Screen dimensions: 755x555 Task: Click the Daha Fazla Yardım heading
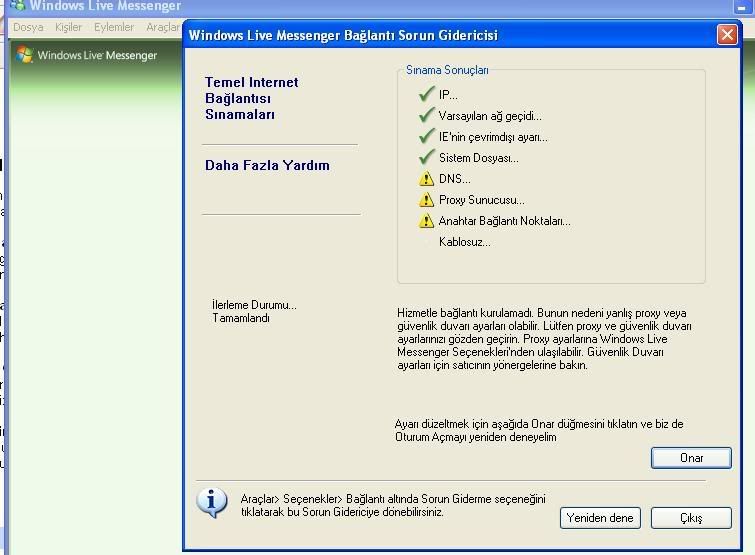[267, 165]
